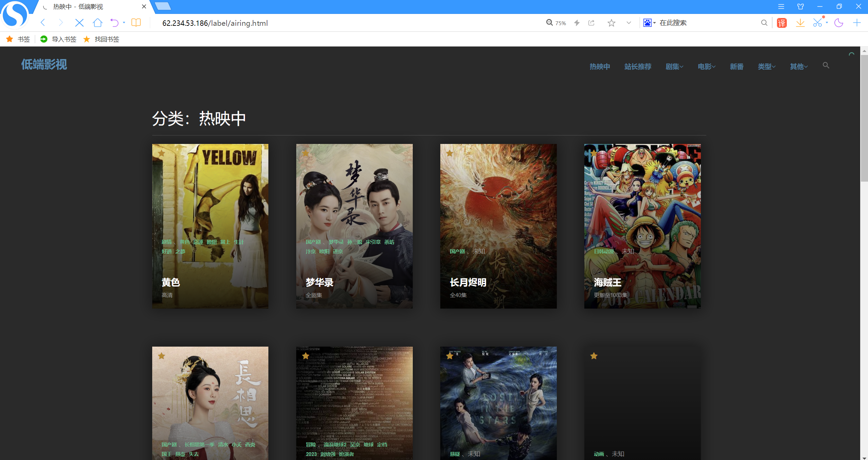Open the website search magnifier icon
The width and height of the screenshot is (868, 460).
(x=826, y=66)
